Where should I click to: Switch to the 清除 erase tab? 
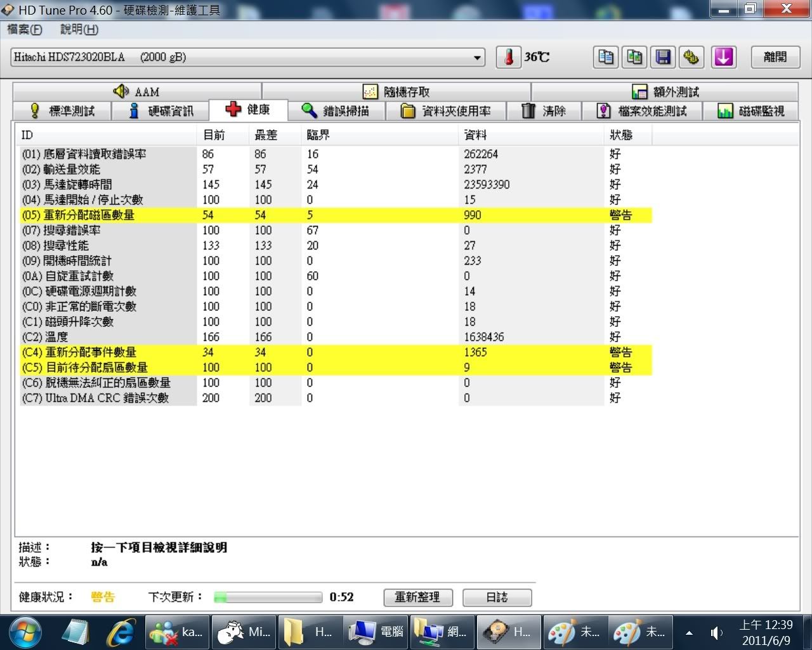[x=544, y=111]
